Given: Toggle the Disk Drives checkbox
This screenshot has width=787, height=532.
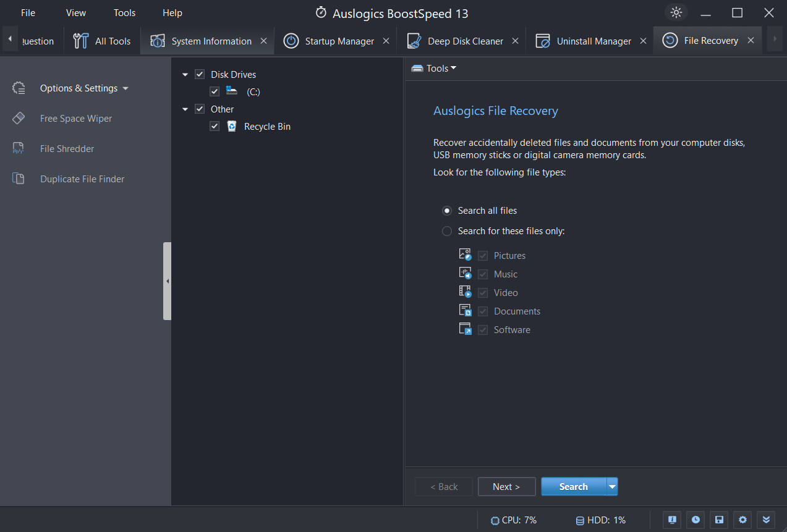Looking at the screenshot, I should click(x=200, y=74).
